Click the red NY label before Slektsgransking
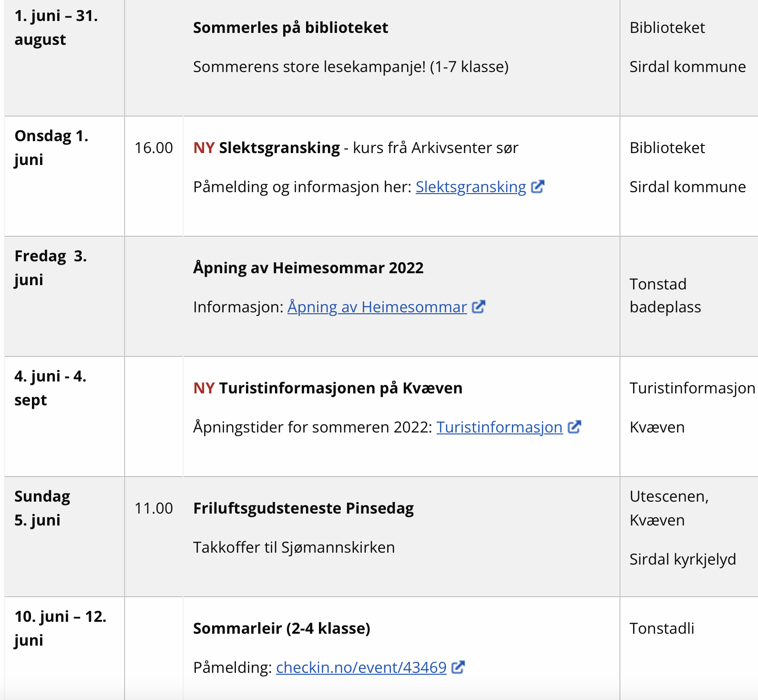The width and height of the screenshot is (758, 700). click(204, 148)
